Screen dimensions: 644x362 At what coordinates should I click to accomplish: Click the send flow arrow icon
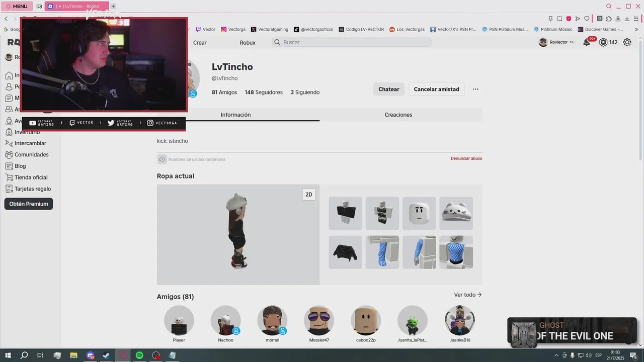(x=578, y=19)
